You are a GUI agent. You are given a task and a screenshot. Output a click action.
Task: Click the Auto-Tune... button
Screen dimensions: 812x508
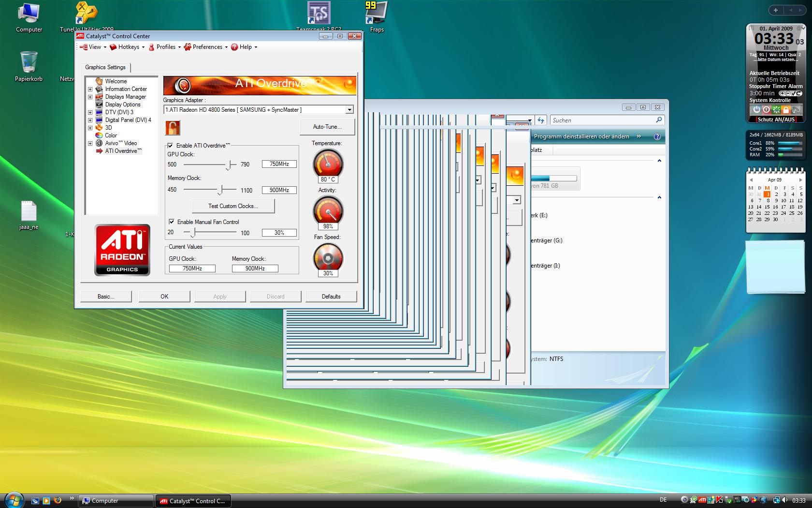[x=327, y=127]
